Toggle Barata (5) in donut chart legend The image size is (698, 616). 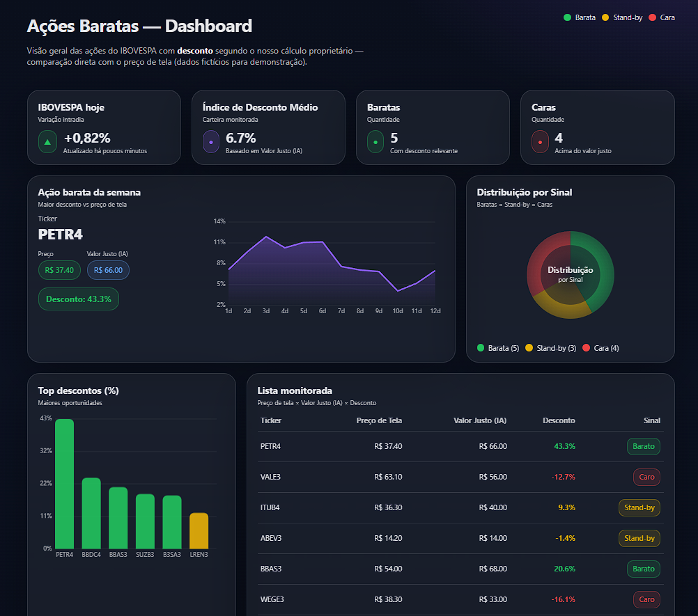point(498,348)
